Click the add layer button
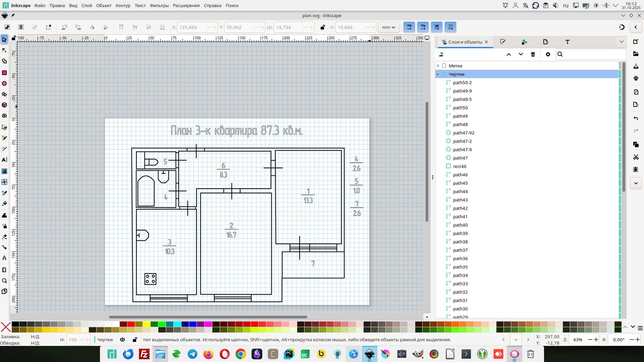Viewport: 644px width, 362px height. coord(441,54)
